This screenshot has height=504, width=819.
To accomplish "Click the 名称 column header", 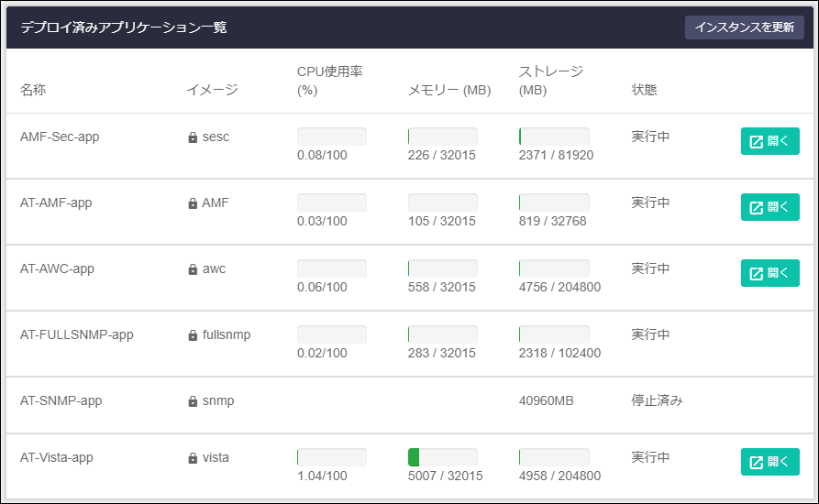I will [33, 90].
